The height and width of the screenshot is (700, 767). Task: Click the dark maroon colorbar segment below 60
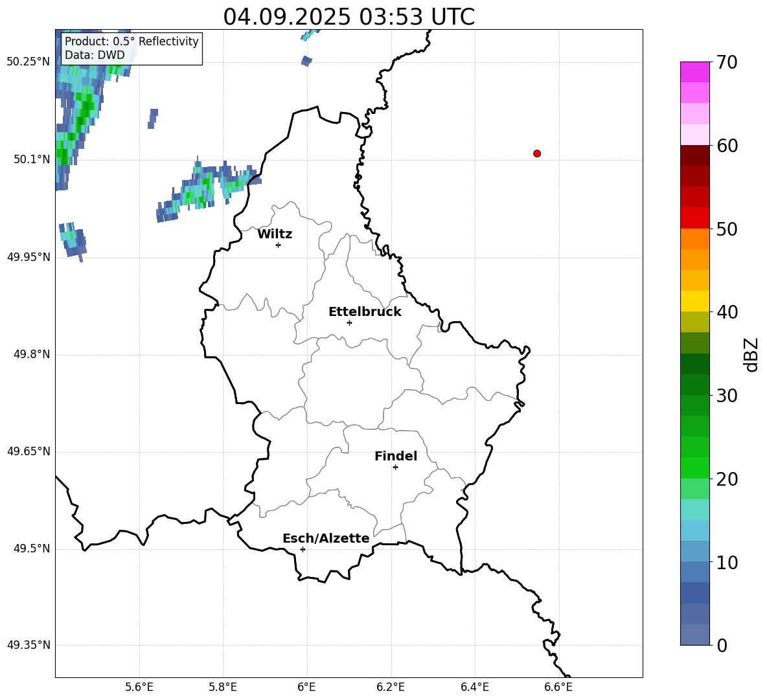coord(695,155)
